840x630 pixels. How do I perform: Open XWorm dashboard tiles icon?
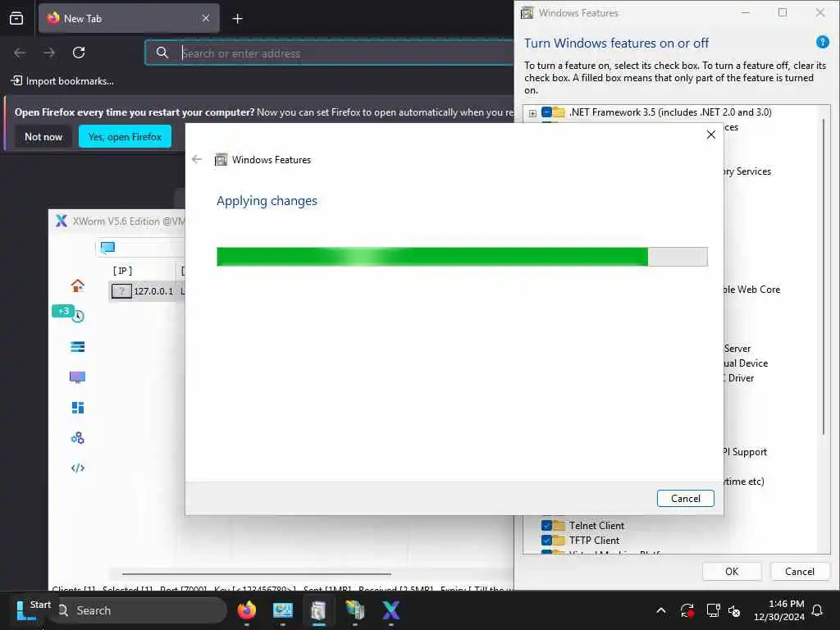(78, 408)
